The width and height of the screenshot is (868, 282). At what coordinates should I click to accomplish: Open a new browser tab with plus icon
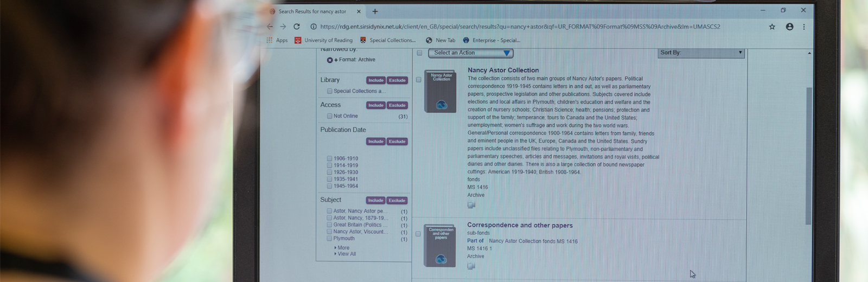[375, 11]
